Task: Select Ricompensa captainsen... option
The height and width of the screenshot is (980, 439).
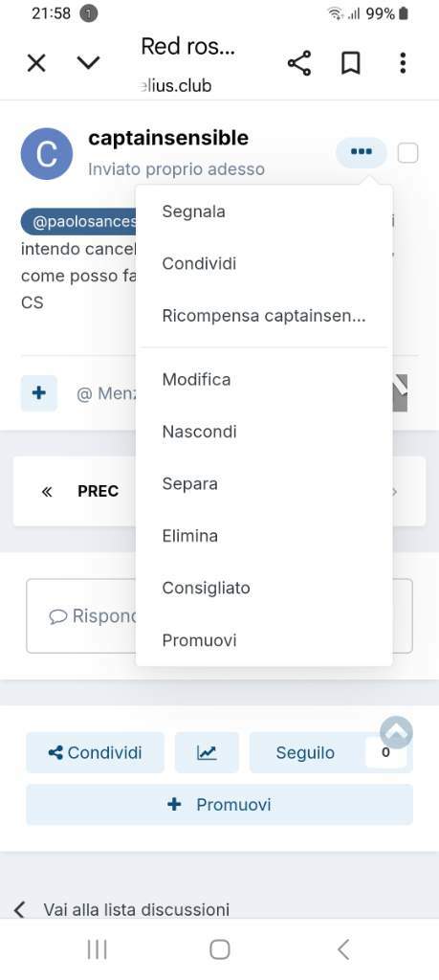Action: [x=264, y=316]
